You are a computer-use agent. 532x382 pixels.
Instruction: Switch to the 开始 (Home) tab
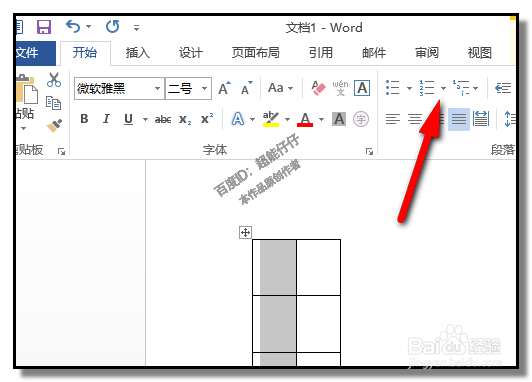point(85,53)
